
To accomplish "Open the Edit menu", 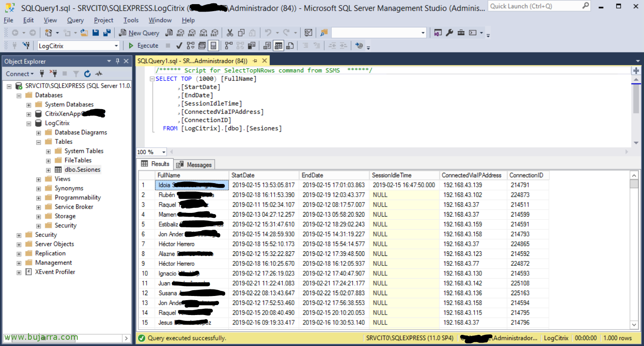I will click(x=29, y=20).
